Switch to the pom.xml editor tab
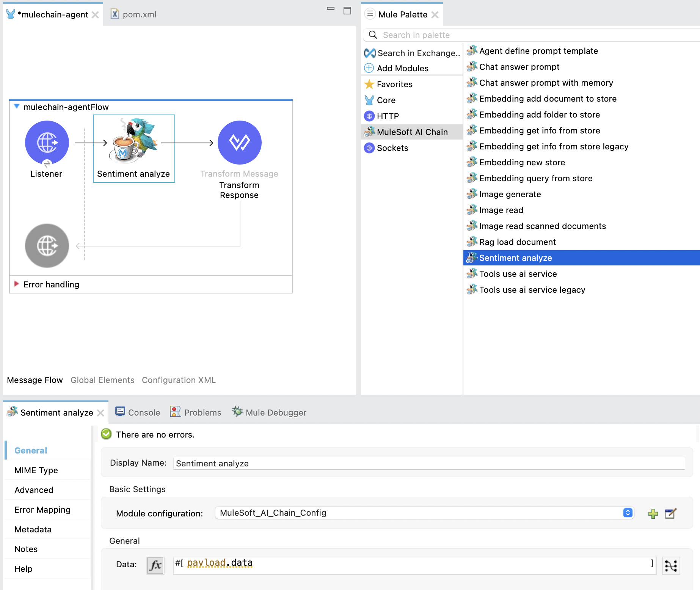700x590 pixels. [x=133, y=14]
